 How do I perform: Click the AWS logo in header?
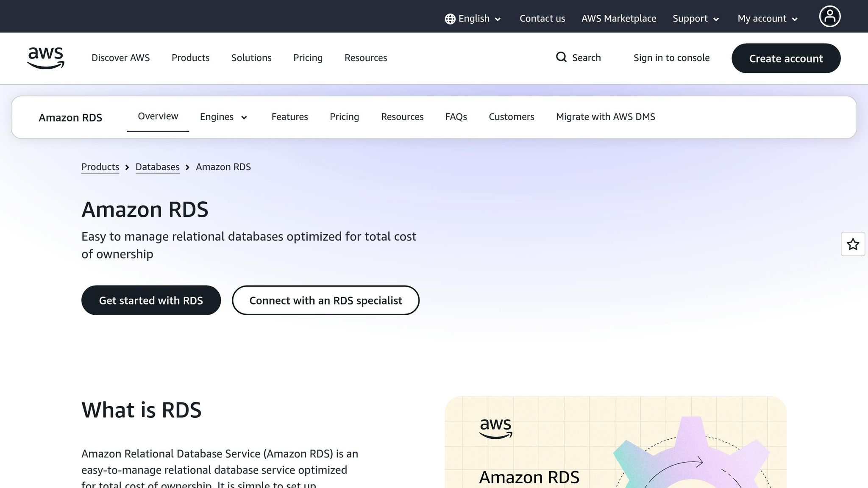click(x=46, y=58)
